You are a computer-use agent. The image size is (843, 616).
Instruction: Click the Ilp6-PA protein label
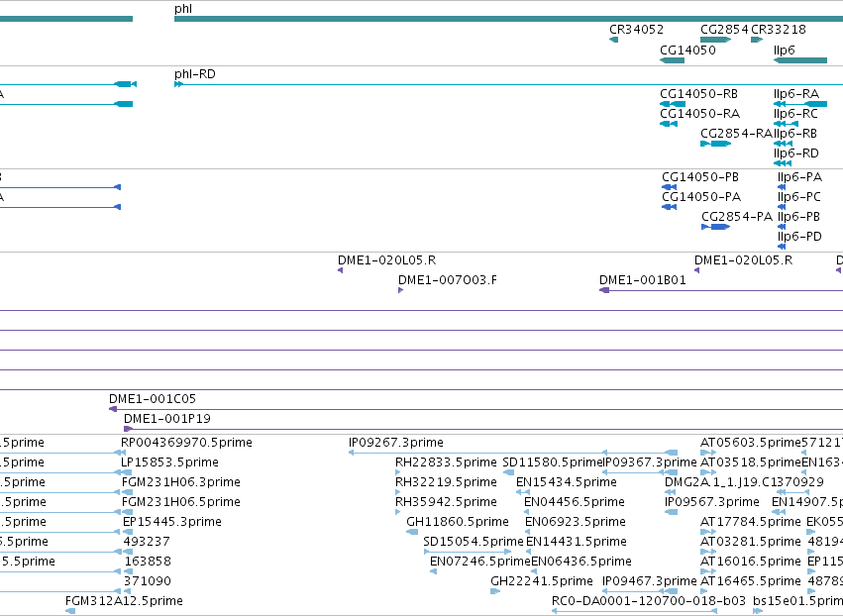pos(799,177)
